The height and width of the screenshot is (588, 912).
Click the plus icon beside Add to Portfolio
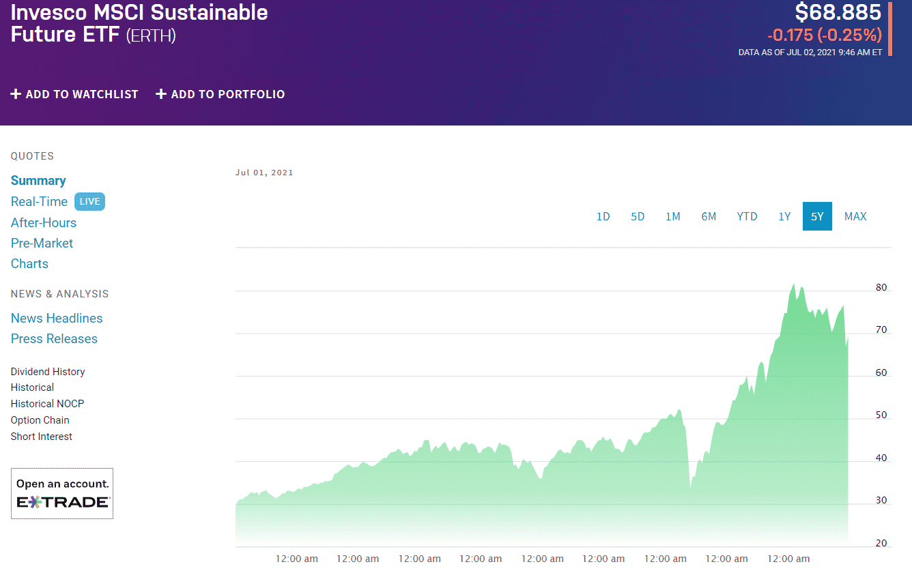(x=161, y=94)
